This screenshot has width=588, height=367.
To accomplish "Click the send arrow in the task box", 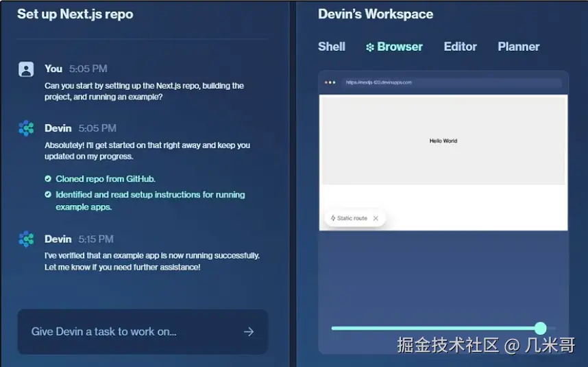I will pyautogui.click(x=249, y=332).
